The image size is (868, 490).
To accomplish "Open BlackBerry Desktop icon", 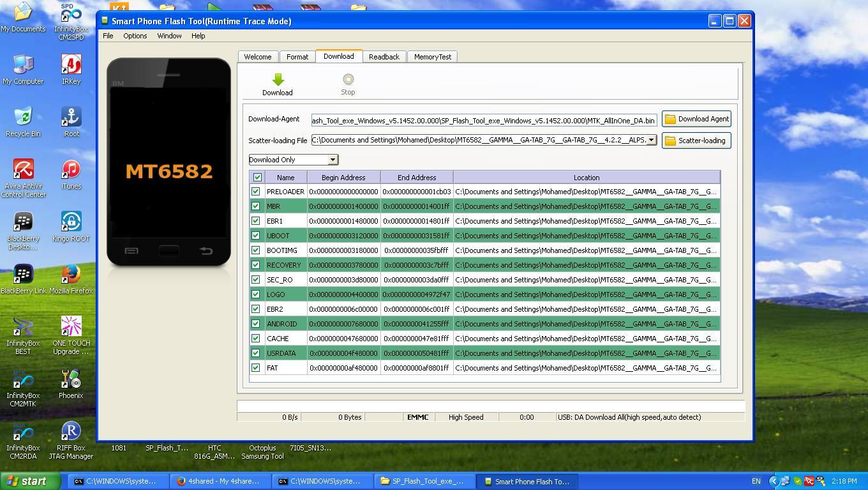I will (x=24, y=231).
